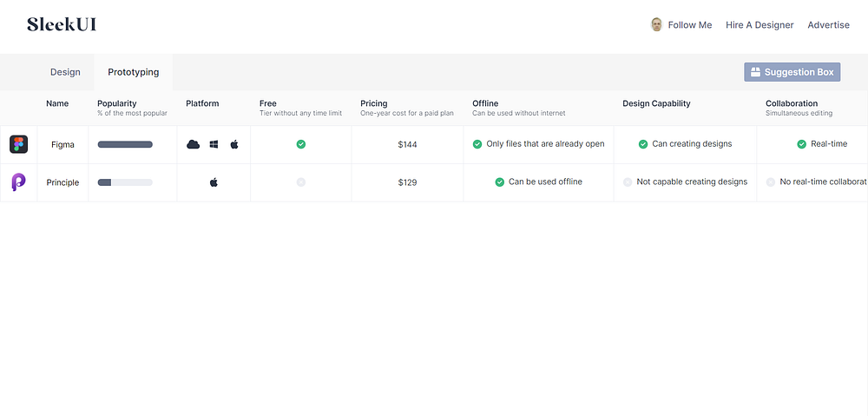Click Principle's offline green checkmark
The width and height of the screenshot is (868, 416).
tap(500, 182)
